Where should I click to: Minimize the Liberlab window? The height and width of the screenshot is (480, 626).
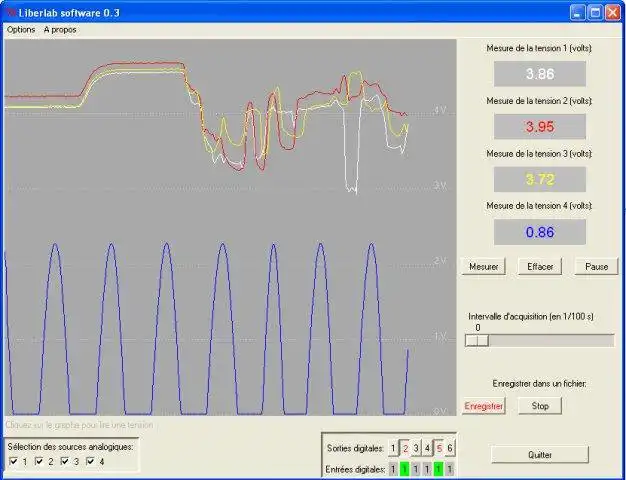pyautogui.click(x=577, y=13)
